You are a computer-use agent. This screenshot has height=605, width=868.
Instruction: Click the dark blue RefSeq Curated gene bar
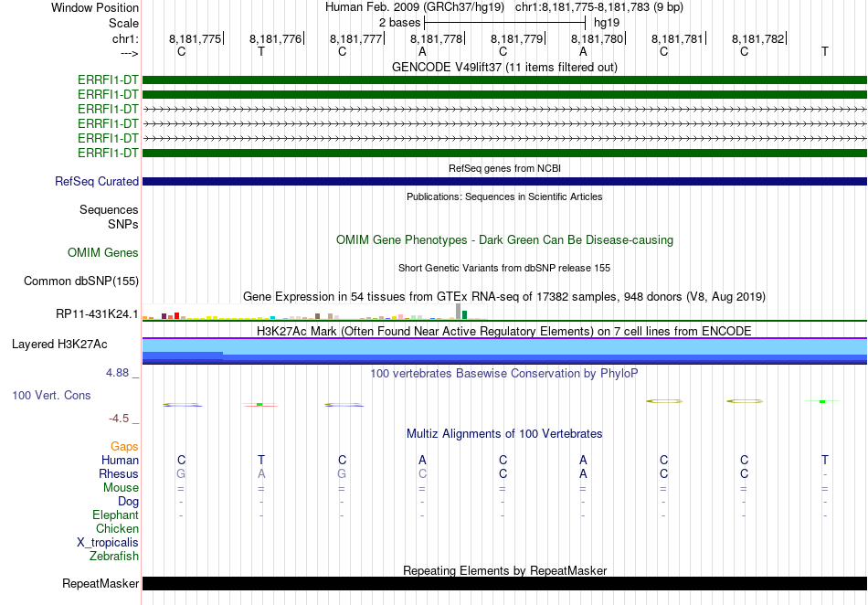pyautogui.click(x=504, y=182)
